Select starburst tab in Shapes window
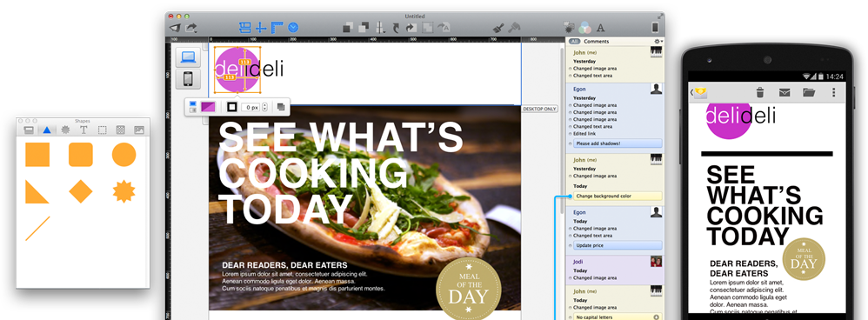Viewport: 868px width, 320px height. (65, 130)
